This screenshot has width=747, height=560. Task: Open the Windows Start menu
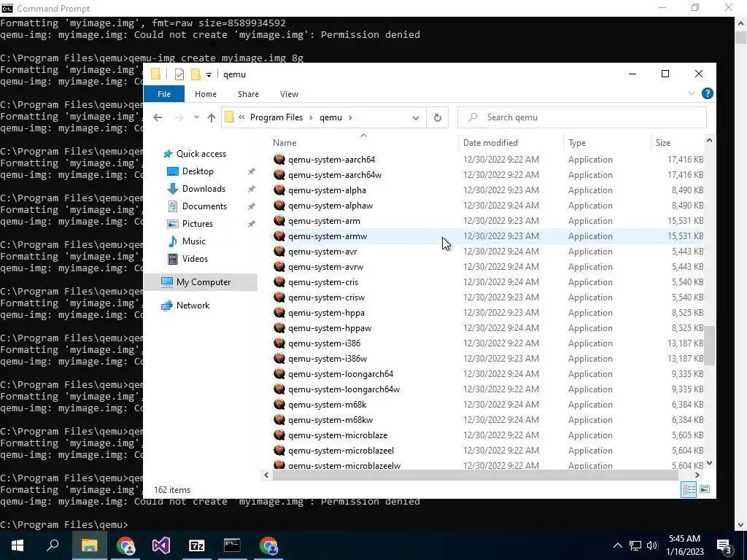click(18, 545)
